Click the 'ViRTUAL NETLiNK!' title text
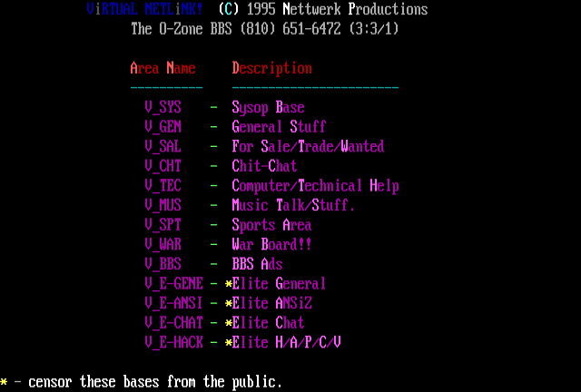581x392 pixels. click(145, 9)
